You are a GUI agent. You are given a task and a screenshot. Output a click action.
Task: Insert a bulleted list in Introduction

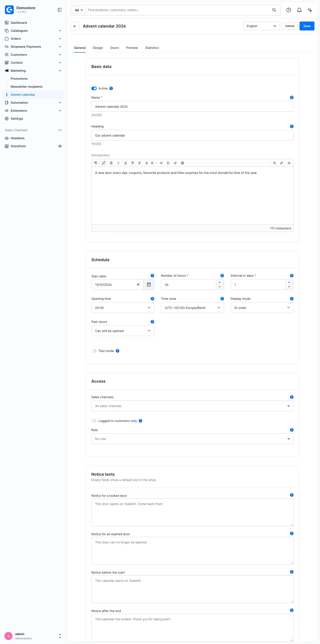point(161,163)
